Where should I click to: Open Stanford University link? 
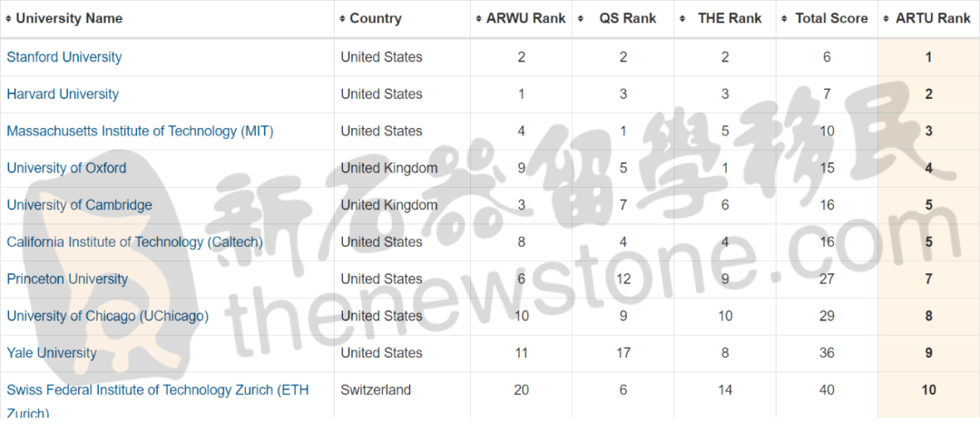[64, 57]
